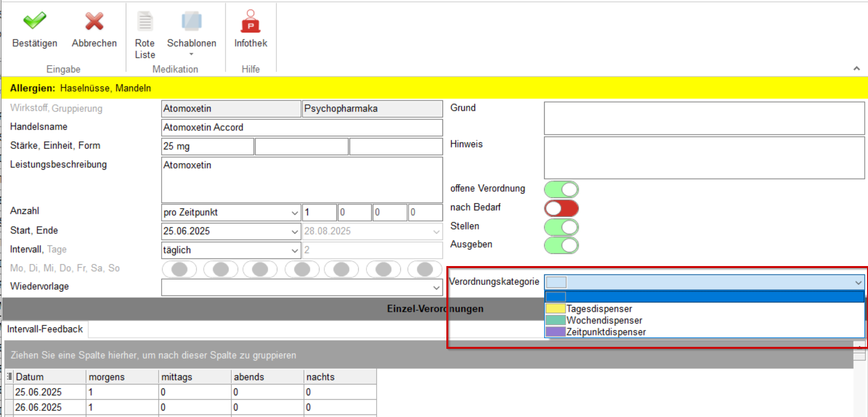Pick the teal Wochendispenser color swatch
The height and width of the screenshot is (417, 868).
coord(555,320)
